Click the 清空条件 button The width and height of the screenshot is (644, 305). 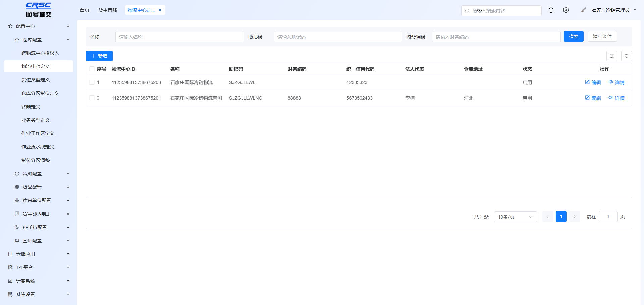click(x=602, y=36)
